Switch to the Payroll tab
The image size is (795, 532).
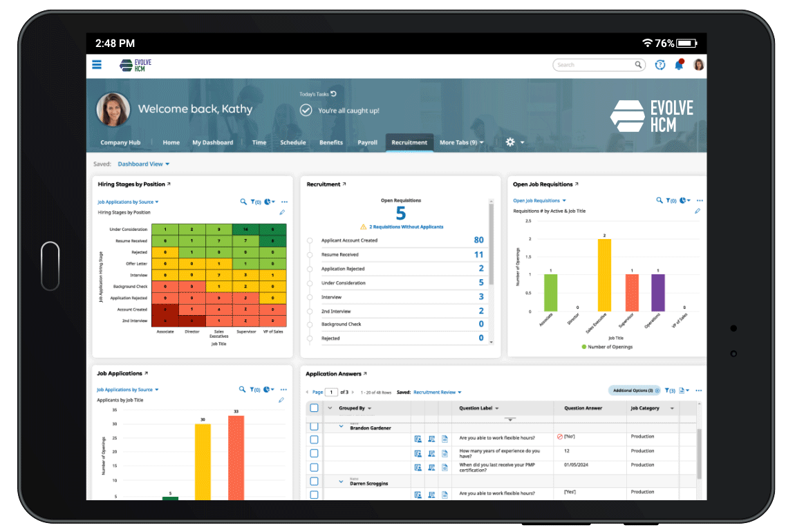tap(368, 142)
